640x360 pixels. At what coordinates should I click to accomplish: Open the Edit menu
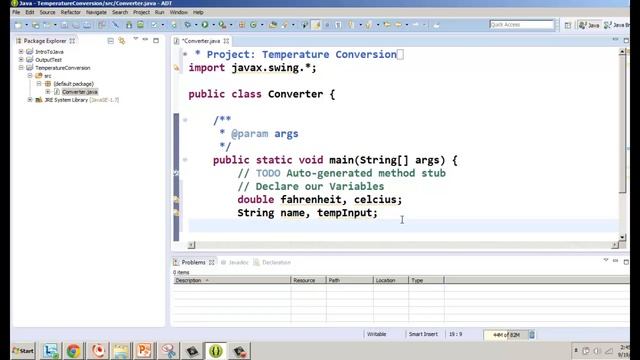(x=30, y=12)
